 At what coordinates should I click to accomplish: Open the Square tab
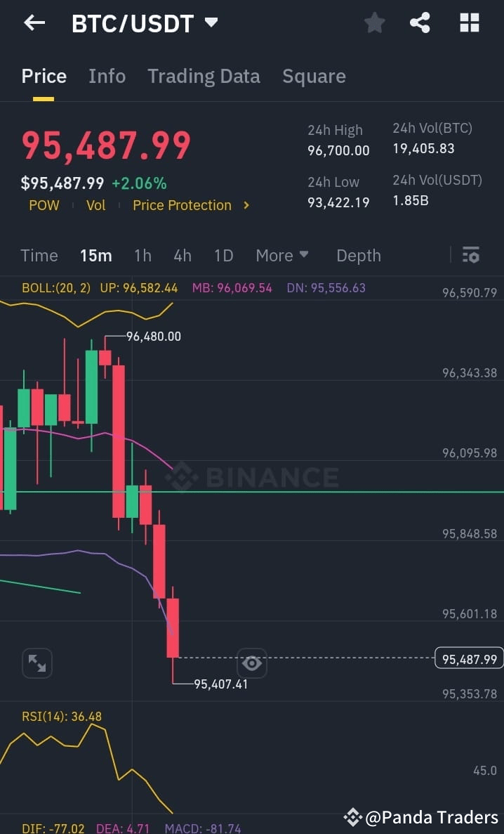tap(314, 76)
